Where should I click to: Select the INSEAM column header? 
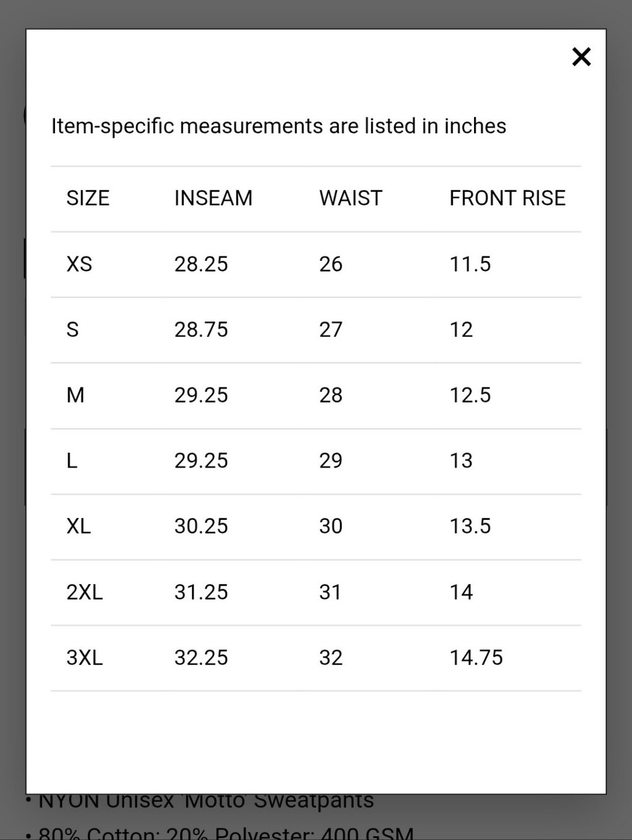point(213,198)
